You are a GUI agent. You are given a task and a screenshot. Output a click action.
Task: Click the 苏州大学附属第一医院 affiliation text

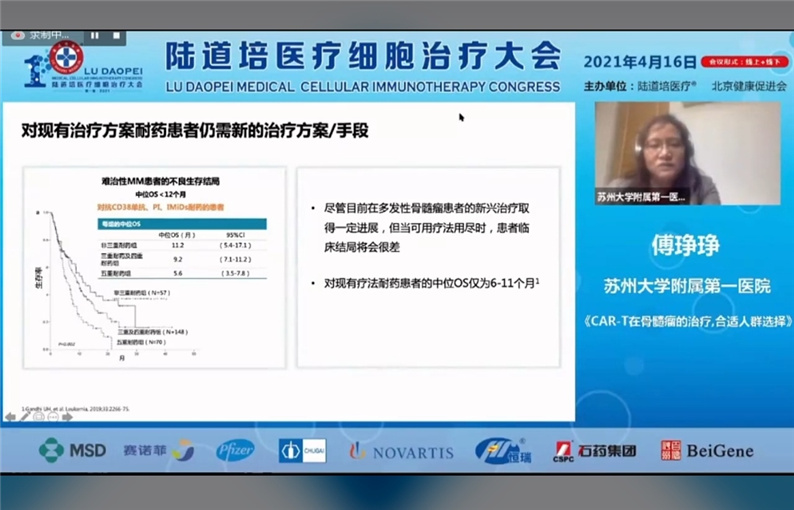(x=686, y=286)
